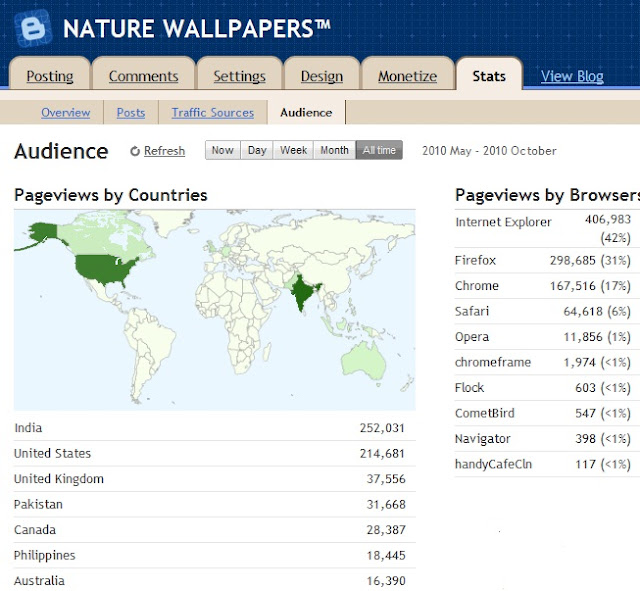Click the handyCafeCln browser row
This screenshot has width=640, height=591.
(547, 464)
